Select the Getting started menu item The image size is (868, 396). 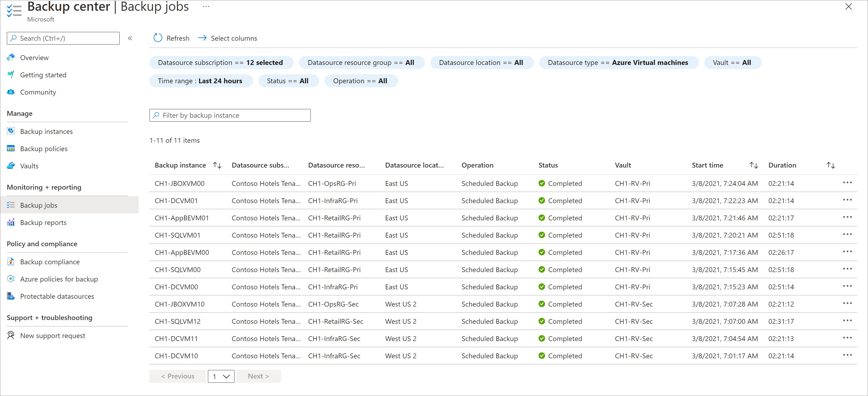pyautogui.click(x=43, y=74)
